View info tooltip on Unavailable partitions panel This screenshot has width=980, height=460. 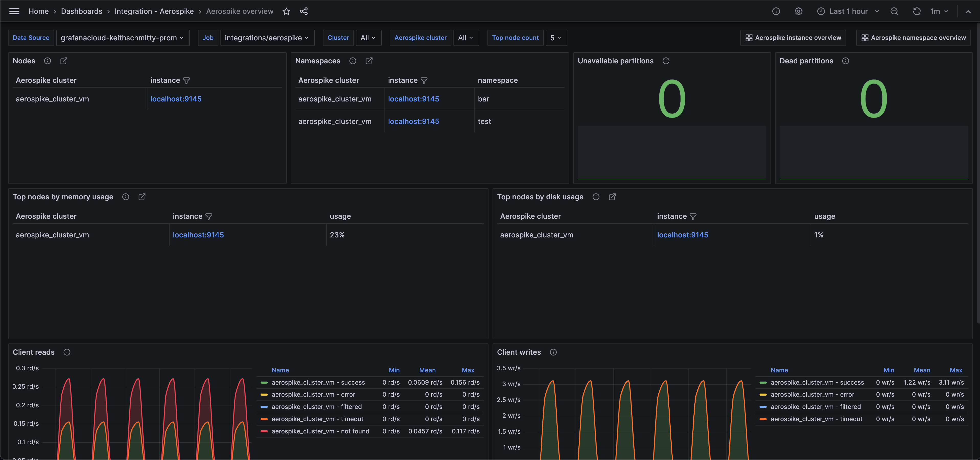[x=666, y=61]
